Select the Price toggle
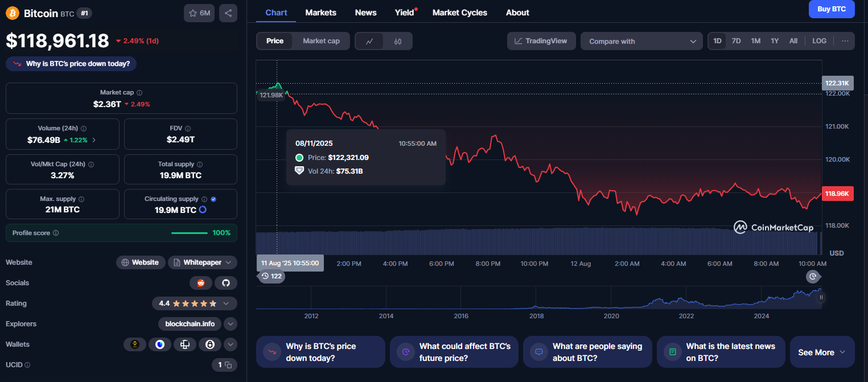 pos(275,41)
